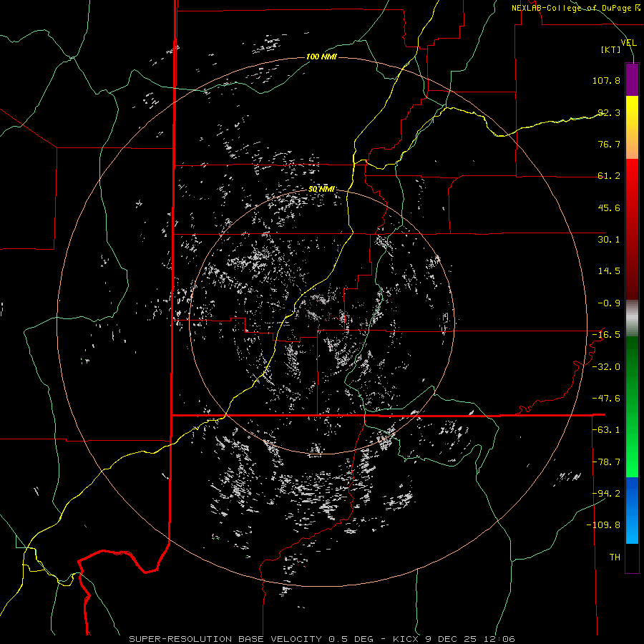Click the 92.3 legend value

click(609, 112)
